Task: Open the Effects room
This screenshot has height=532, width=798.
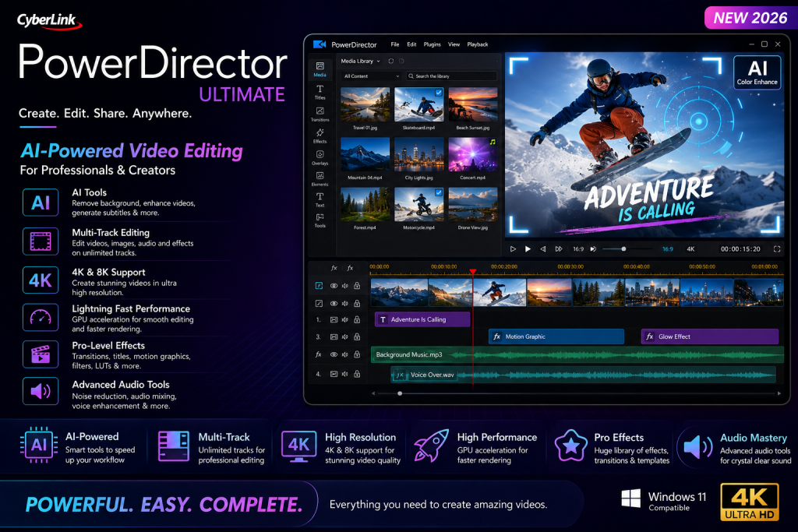Action: (x=320, y=136)
